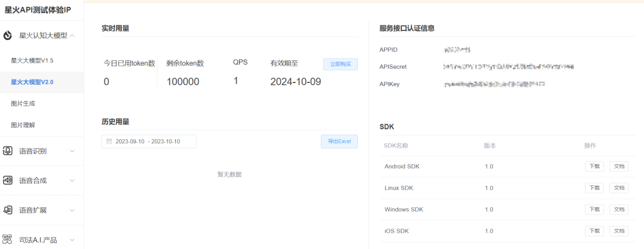Expand the 语音识别 section chevron
Viewport: 644px width, 249px height.
(x=72, y=151)
